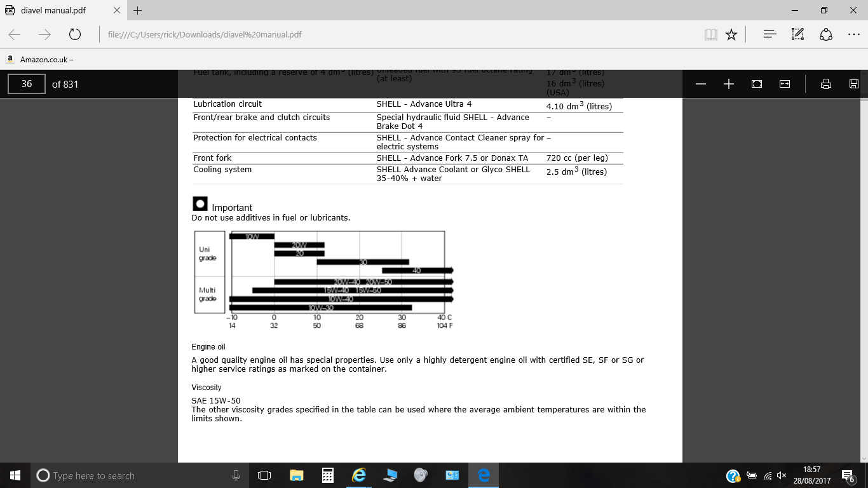This screenshot has width=868, height=488.
Task: Click the 'Uni grade' chart label
Action: (208, 254)
